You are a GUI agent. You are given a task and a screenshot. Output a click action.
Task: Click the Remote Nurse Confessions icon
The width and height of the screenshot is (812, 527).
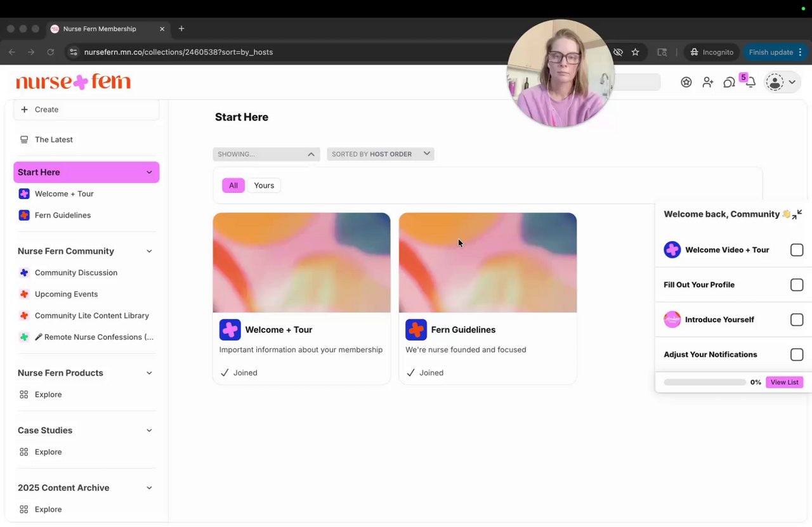pos(24,337)
